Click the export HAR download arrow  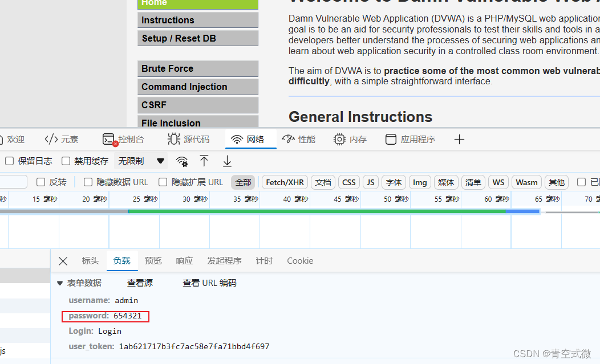227,161
